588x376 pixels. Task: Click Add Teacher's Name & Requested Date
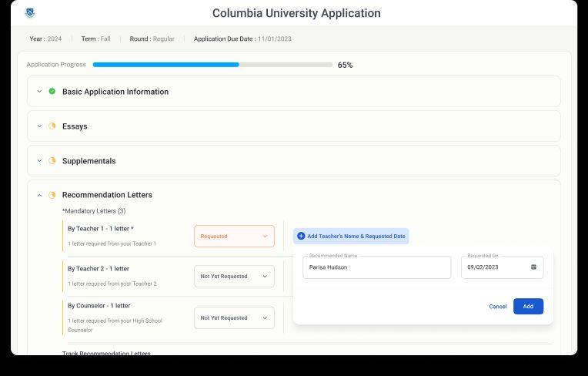[351, 236]
